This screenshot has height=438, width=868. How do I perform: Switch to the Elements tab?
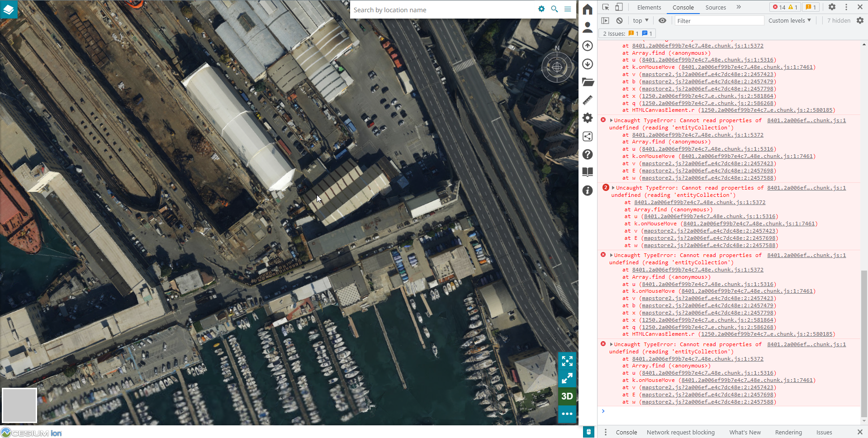point(649,7)
